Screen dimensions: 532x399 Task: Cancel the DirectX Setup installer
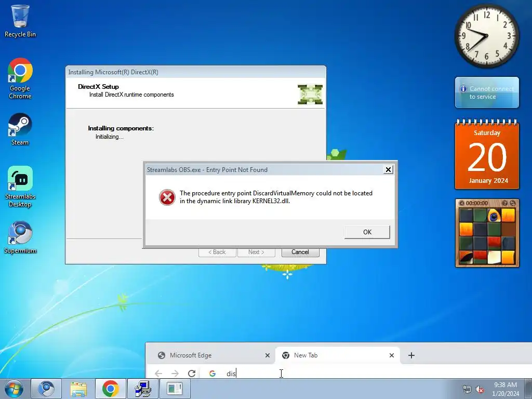[x=300, y=252]
